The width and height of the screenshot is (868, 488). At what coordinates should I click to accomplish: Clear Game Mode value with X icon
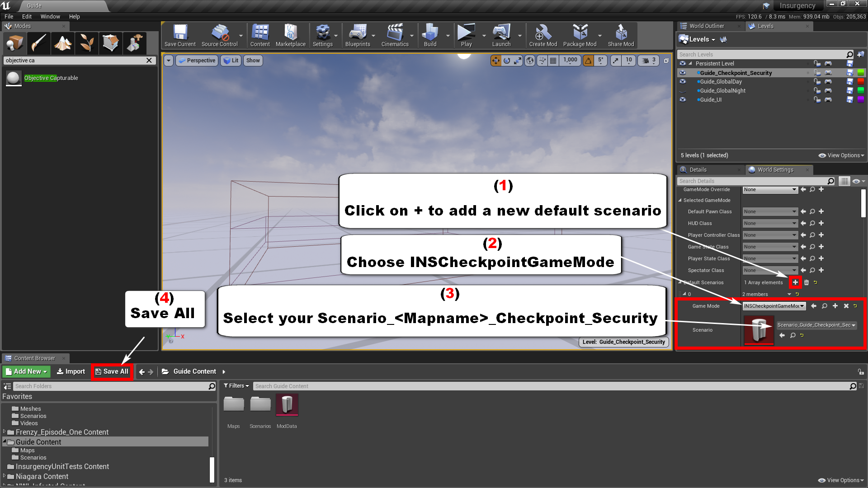[846, 306]
